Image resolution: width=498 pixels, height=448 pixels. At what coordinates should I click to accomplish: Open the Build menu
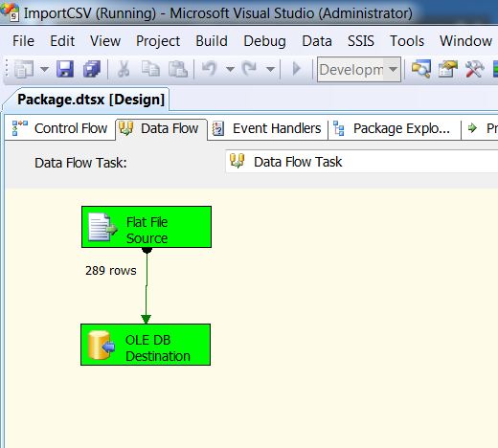point(212,41)
